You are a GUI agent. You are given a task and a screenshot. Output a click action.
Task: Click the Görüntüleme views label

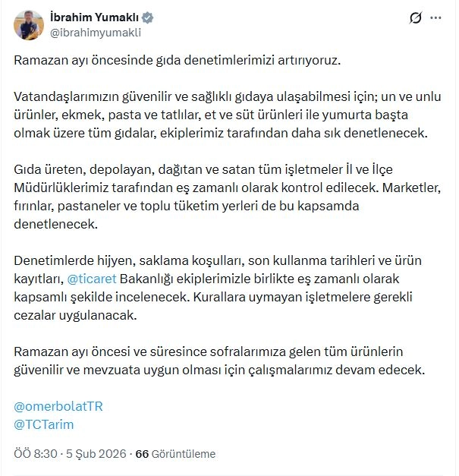(182, 454)
